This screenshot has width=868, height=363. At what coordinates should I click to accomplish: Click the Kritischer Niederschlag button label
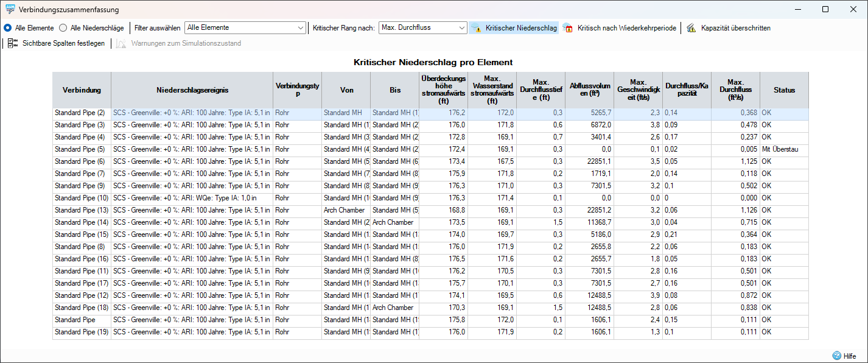click(521, 28)
